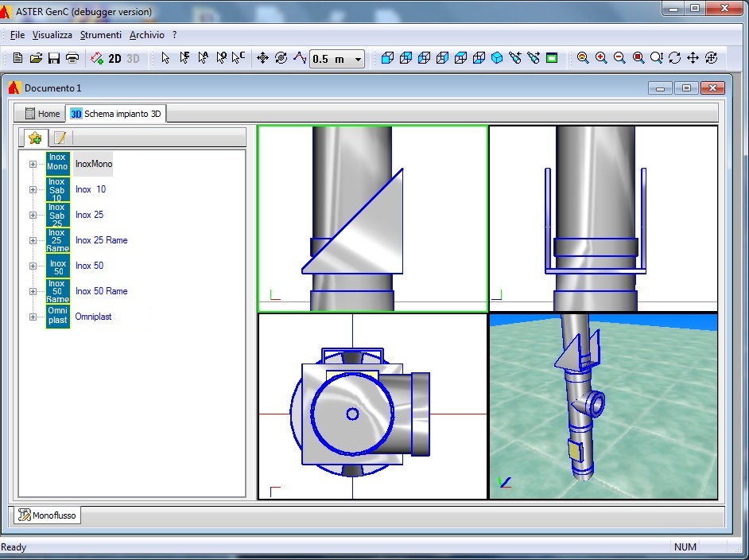749x560 pixels.
Task: Expand the Omniplast tree node
Action: (33, 317)
